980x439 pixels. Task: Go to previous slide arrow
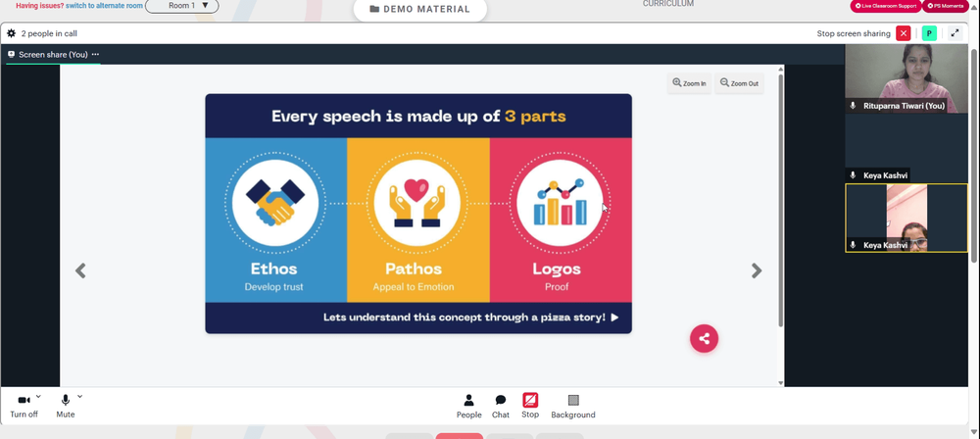point(80,270)
